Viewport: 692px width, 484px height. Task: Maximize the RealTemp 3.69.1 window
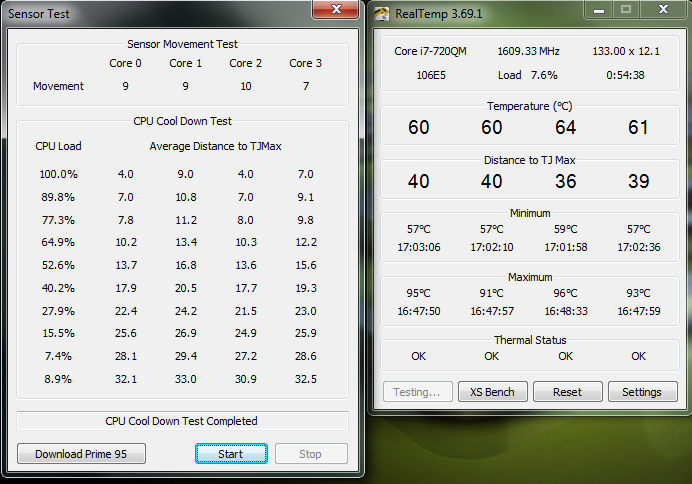pos(627,10)
